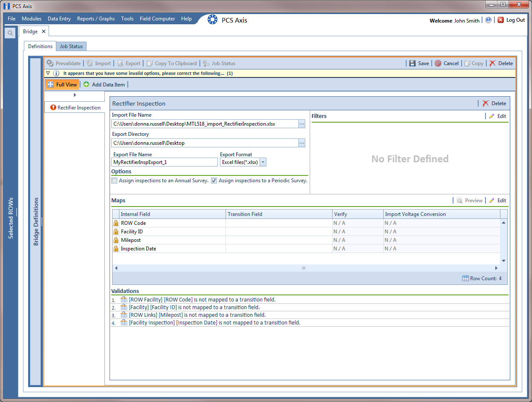Click Maps horizontal scrollbar right arrow

[496, 268]
